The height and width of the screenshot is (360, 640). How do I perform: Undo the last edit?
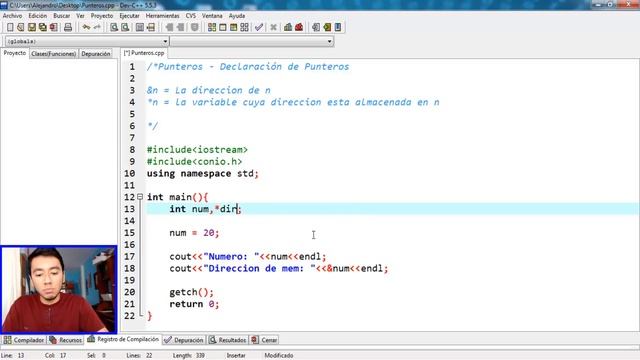click(86, 27)
